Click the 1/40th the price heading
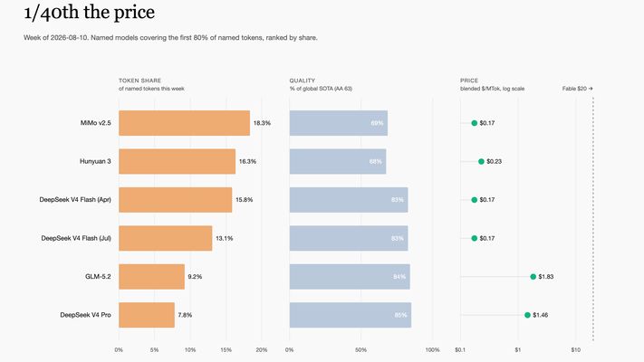This screenshot has width=644, height=362. coord(89,13)
